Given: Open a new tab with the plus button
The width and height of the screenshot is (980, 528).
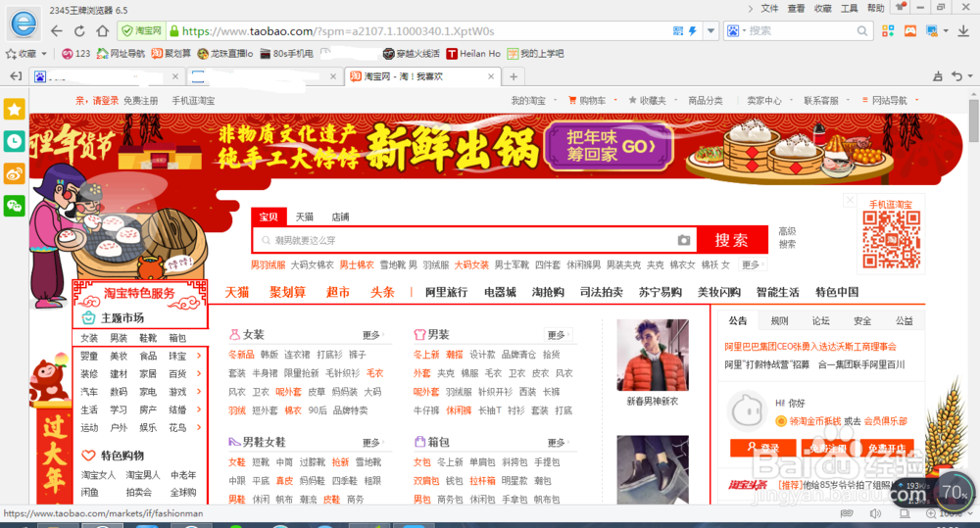Looking at the screenshot, I should pos(514,76).
